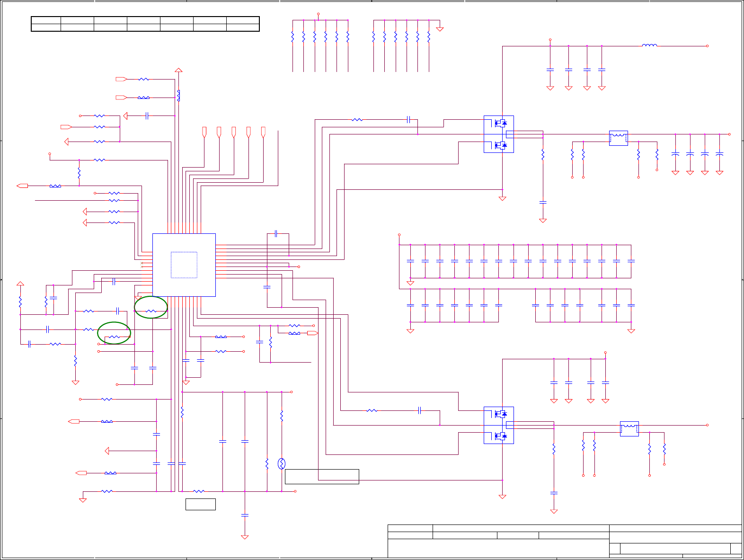The width and height of the screenshot is (744, 560).
Task: Select the series resistor on the lower MOSFET feed line
Action: [x=372, y=410]
